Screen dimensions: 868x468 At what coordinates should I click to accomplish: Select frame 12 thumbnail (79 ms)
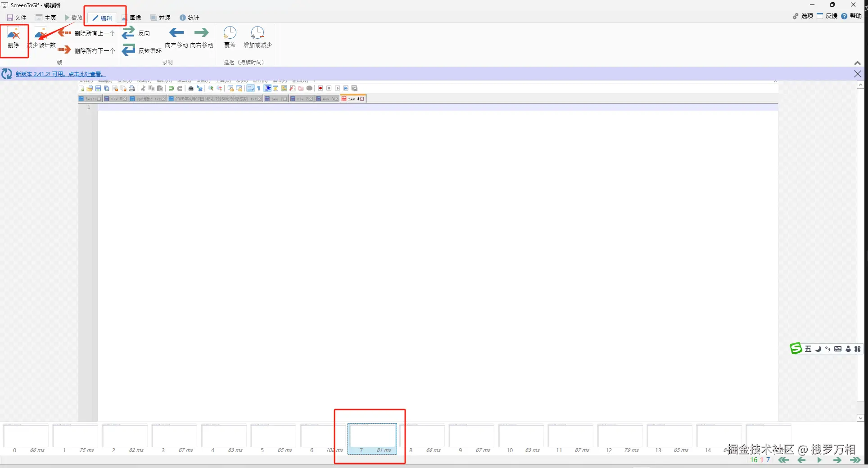pos(620,439)
